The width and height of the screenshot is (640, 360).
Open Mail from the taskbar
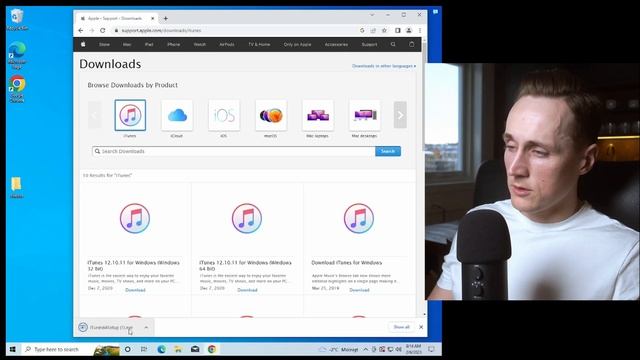point(195,349)
